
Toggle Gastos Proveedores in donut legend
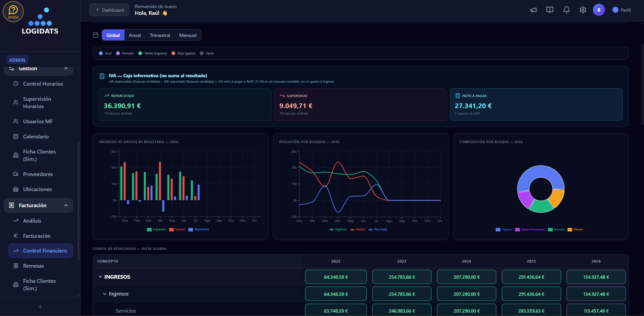coord(530,230)
